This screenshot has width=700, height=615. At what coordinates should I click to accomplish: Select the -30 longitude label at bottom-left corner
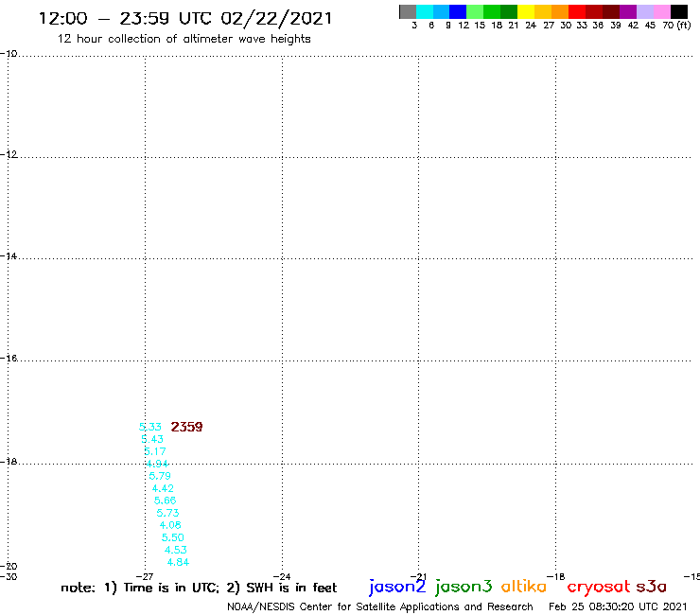(x=9, y=576)
